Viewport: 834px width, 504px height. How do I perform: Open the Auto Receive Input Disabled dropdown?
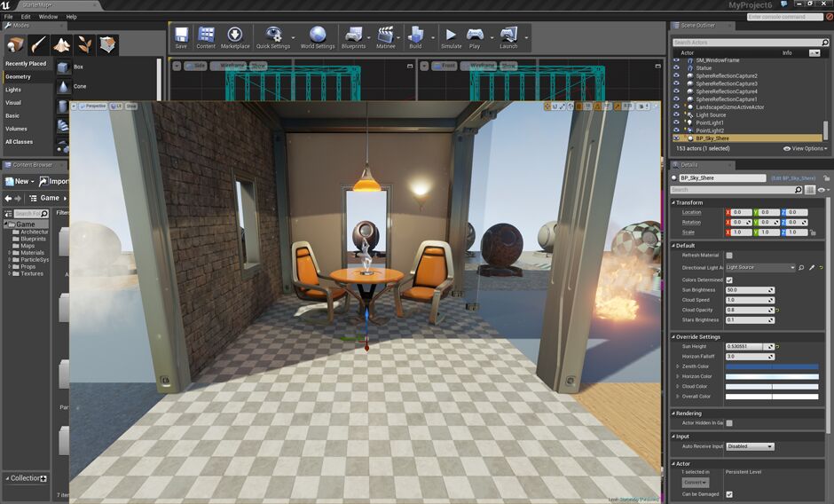750,446
